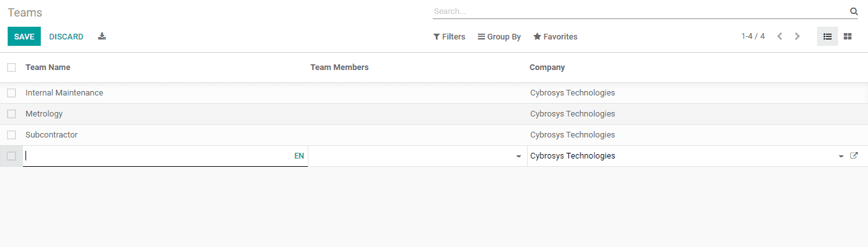Open the Group By menu
The image size is (868, 247).
click(x=499, y=37)
